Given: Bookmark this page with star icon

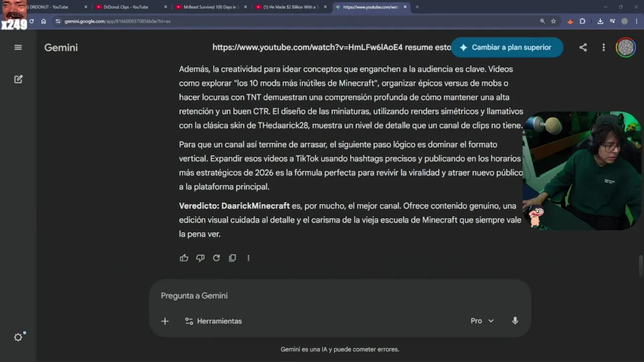Looking at the screenshot, I should click(553, 21).
